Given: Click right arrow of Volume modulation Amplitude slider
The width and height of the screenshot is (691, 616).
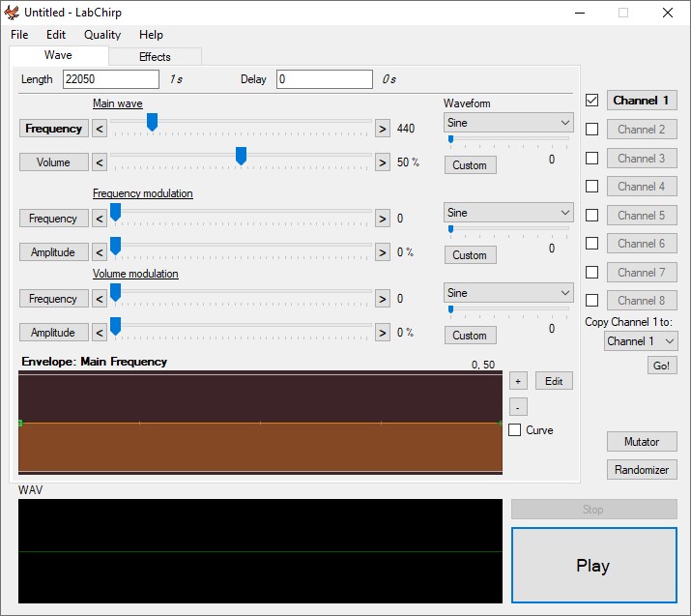Looking at the screenshot, I should 383,333.
